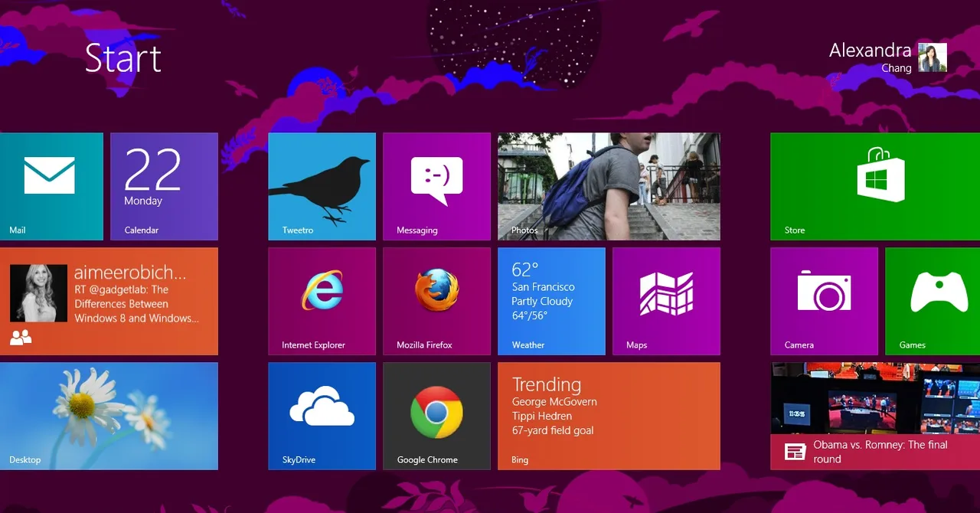The image size is (980, 513).
Task: Open the Desktop tile with daisies
Action: (109, 417)
